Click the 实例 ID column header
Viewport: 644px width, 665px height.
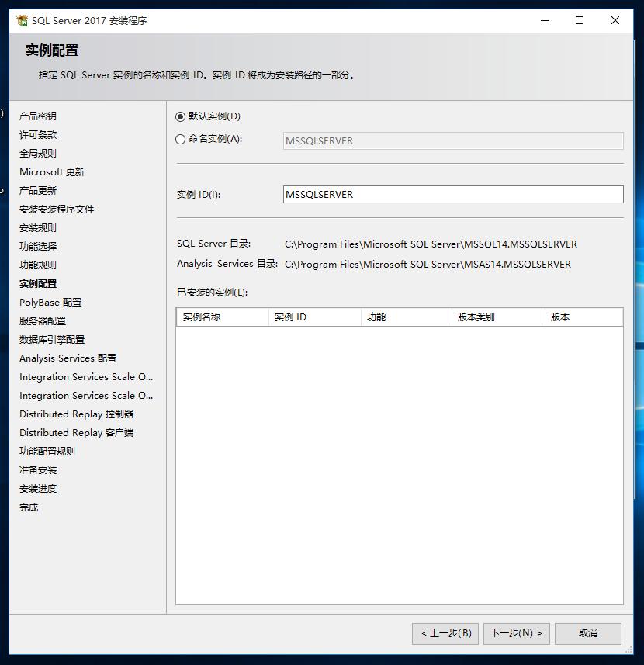tap(315, 317)
